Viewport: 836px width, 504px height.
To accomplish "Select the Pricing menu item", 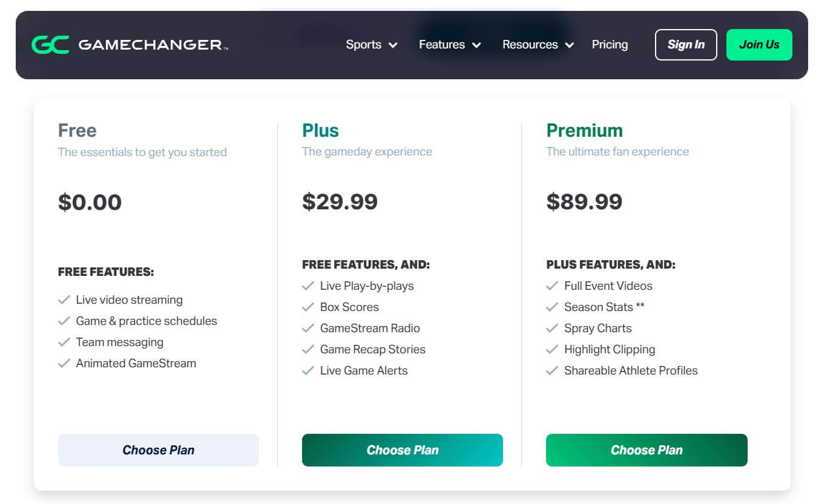I will click(610, 44).
